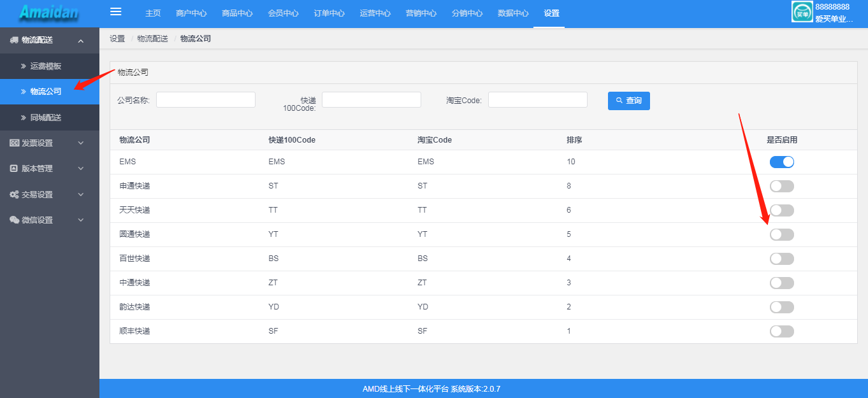Click the gears icon beside 交易设置
Screen dimensions: 868x398
coord(14,195)
